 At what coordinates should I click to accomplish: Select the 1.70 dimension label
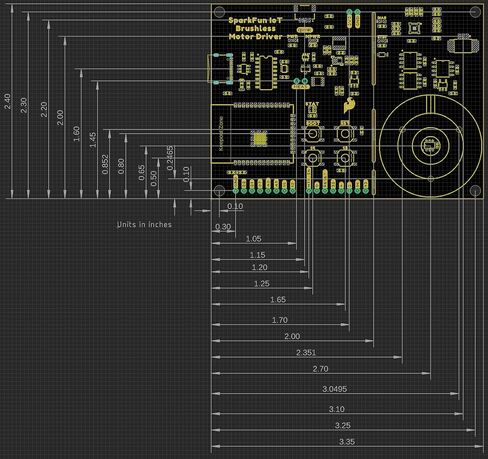[x=280, y=320]
